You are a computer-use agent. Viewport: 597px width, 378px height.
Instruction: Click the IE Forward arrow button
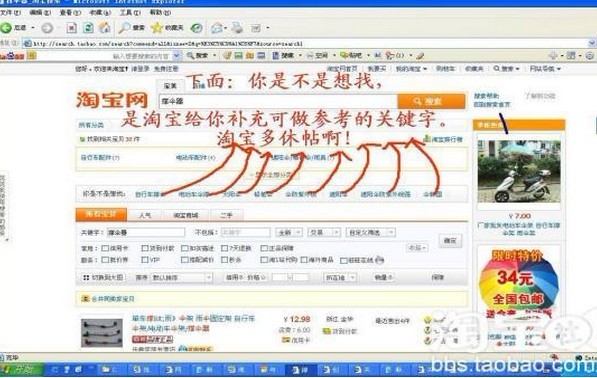click(47, 28)
